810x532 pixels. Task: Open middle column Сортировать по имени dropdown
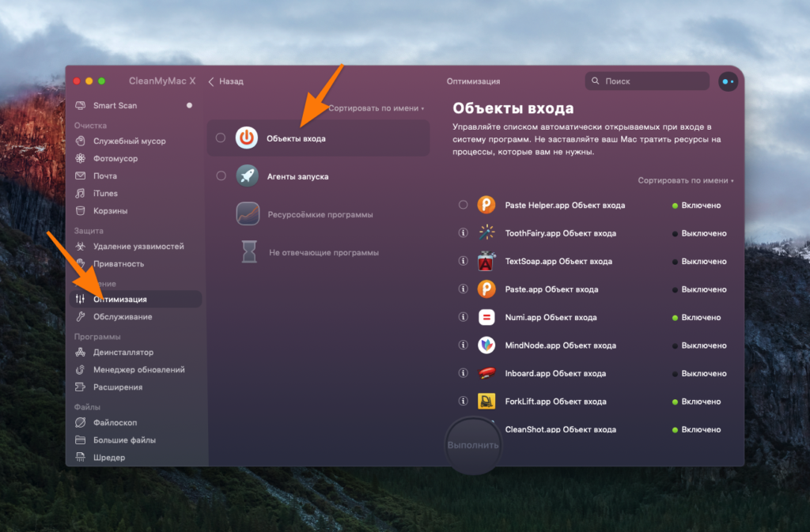(x=376, y=108)
